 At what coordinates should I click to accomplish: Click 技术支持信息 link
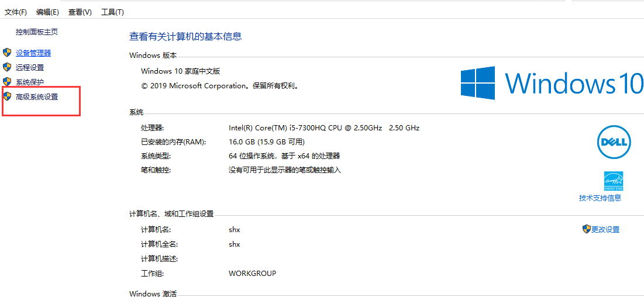(x=600, y=198)
